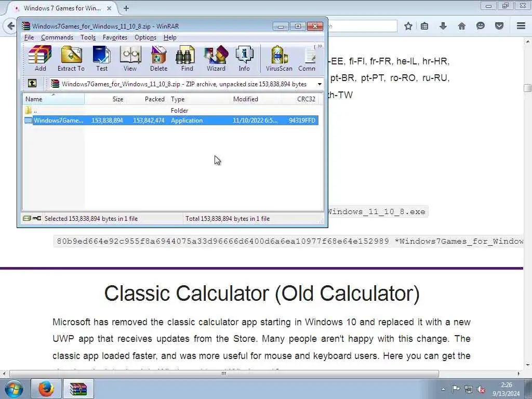532x399 pixels.
Task: Open a new Firefox tab
Action: [126, 8]
